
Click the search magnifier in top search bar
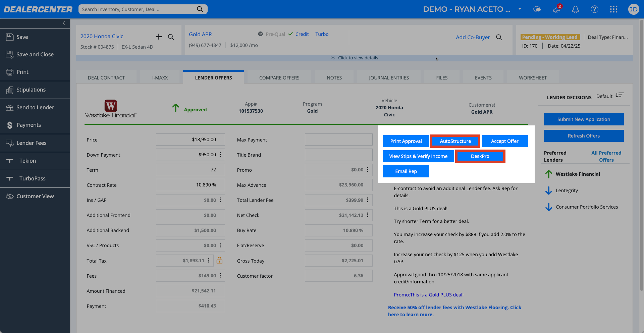tap(200, 9)
